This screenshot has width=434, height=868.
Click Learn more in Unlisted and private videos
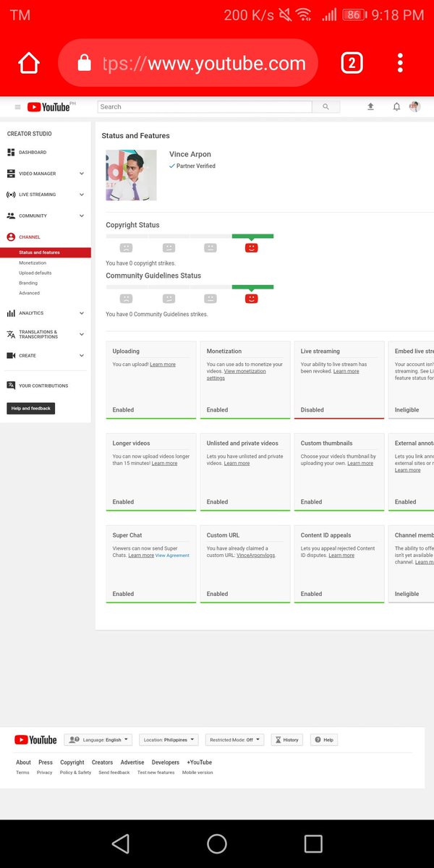tap(237, 463)
